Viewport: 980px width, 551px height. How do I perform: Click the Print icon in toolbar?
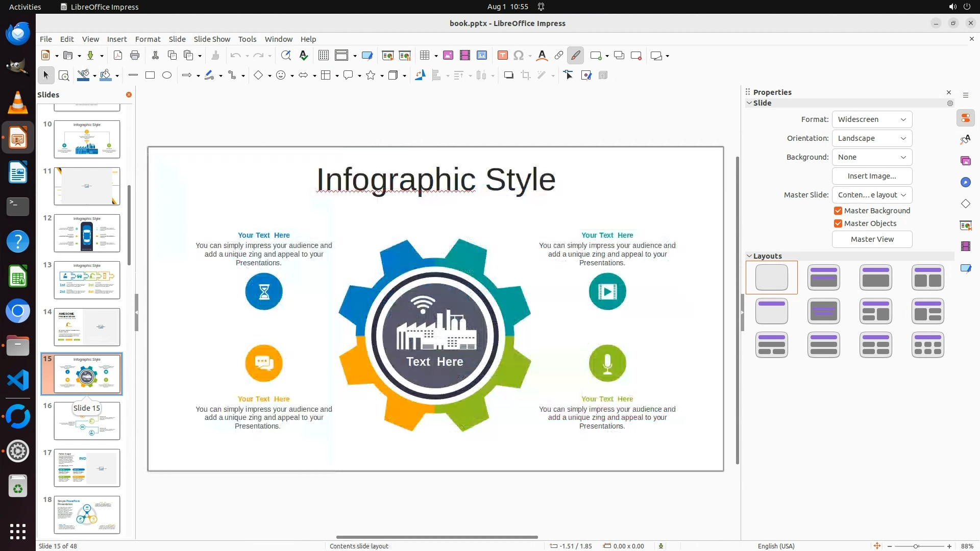tap(135, 56)
